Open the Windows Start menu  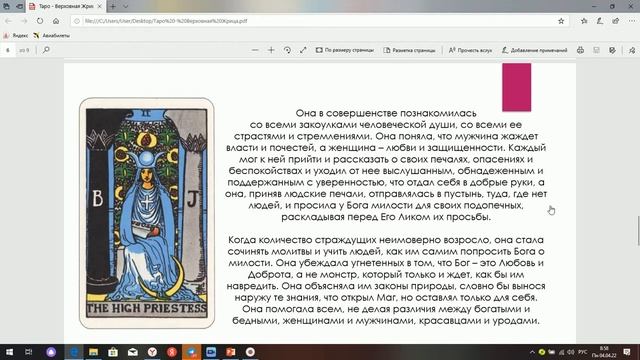(x=9, y=352)
